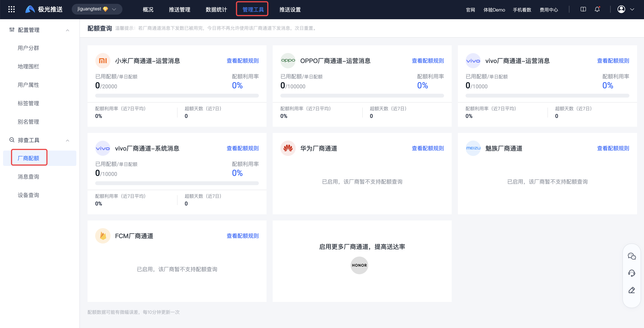Click the 配置管理 settings sliders icon
The width and height of the screenshot is (644, 328).
coord(12,30)
